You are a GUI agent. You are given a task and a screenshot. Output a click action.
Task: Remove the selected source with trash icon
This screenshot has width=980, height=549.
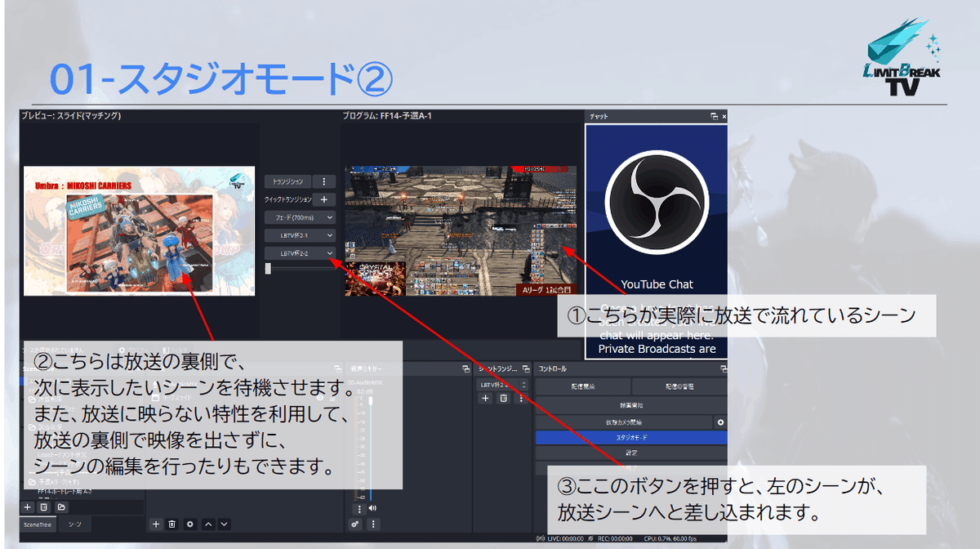click(172, 524)
